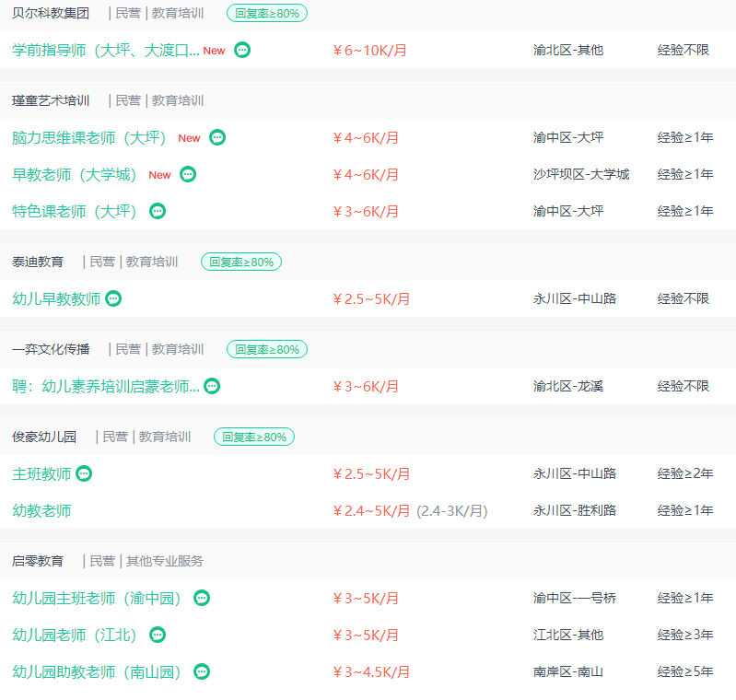Open chat icon for 特色课老师（大坪）
The width and height of the screenshot is (736, 700).
(x=158, y=211)
